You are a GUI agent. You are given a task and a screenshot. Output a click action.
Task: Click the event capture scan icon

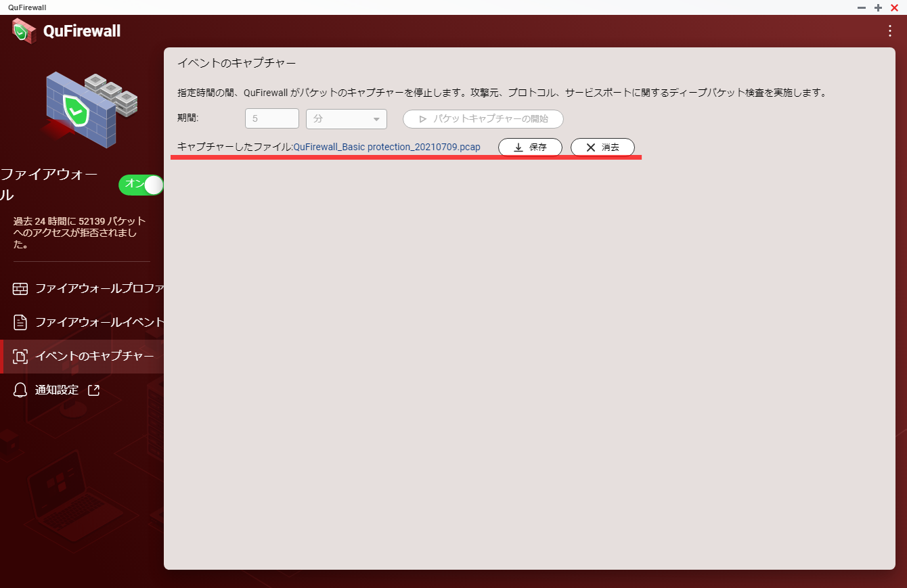[x=20, y=357]
